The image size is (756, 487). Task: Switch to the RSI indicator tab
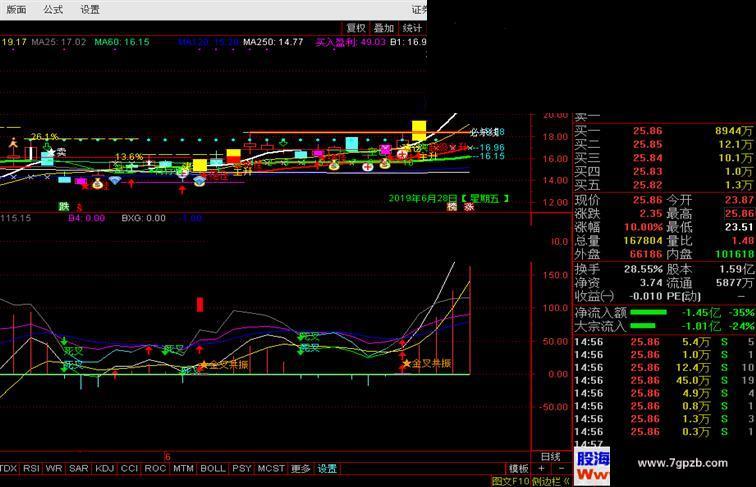(x=31, y=468)
